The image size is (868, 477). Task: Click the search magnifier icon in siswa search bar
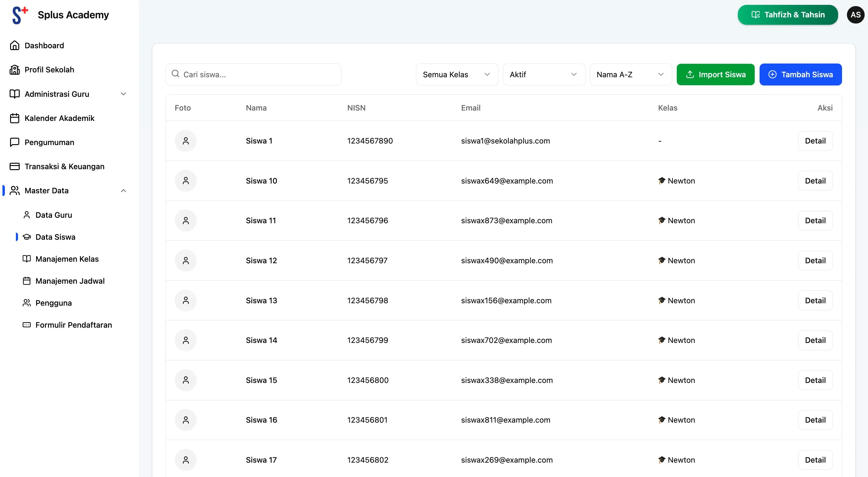click(176, 74)
